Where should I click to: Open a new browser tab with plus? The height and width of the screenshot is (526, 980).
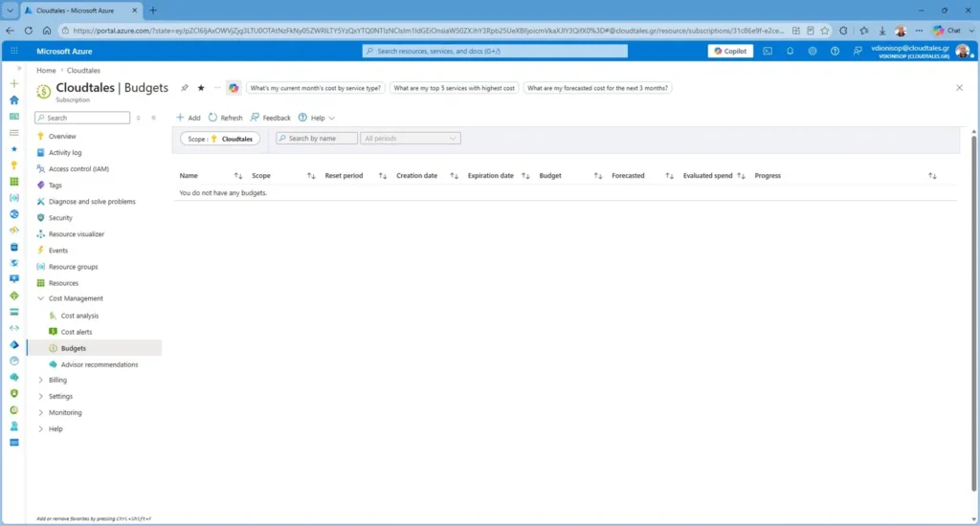pyautogui.click(x=152, y=11)
